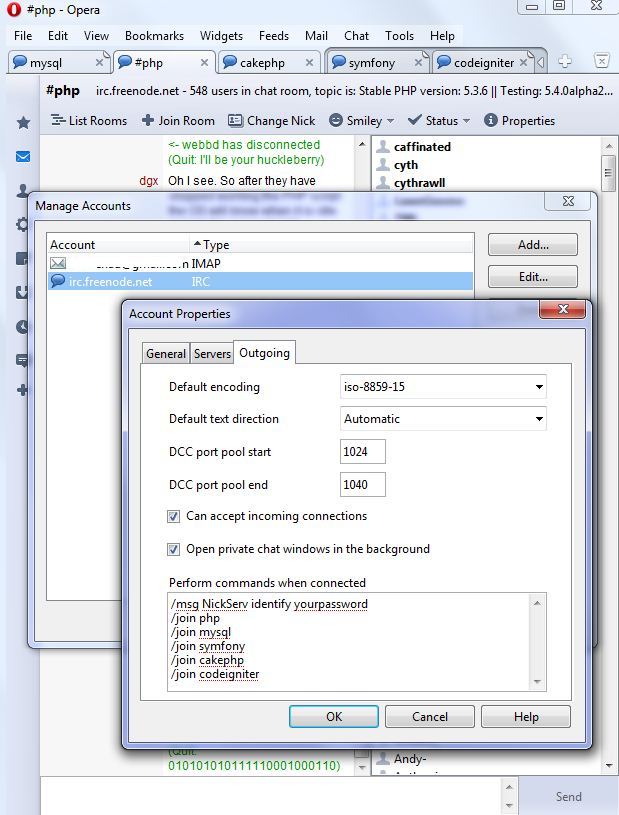The width and height of the screenshot is (619, 815).
Task: Open the closed tabs trash icon
Action: (601, 61)
